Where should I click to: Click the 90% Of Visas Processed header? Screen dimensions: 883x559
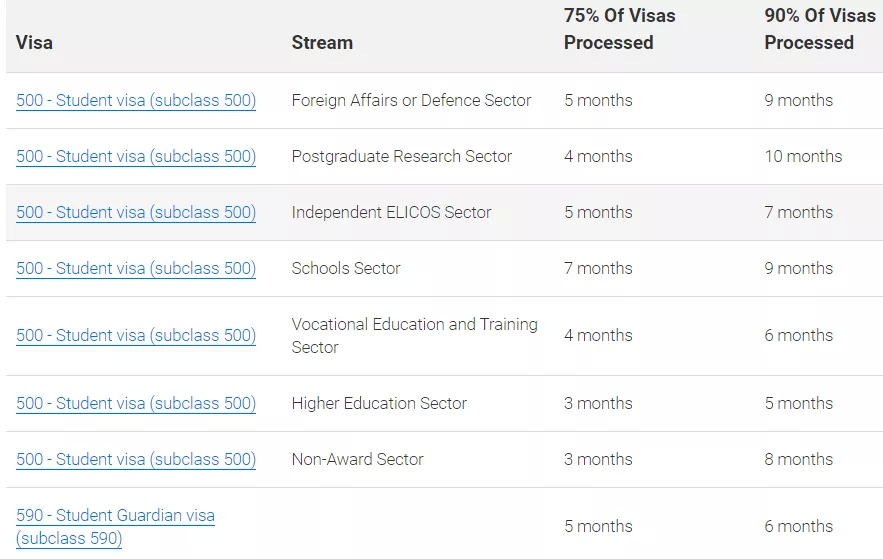pyautogui.click(x=820, y=29)
